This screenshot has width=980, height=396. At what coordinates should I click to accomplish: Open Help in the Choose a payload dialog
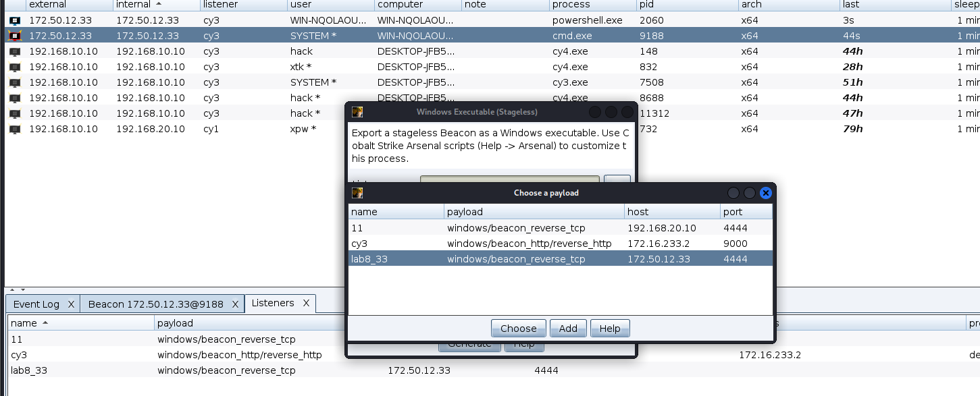click(x=609, y=329)
